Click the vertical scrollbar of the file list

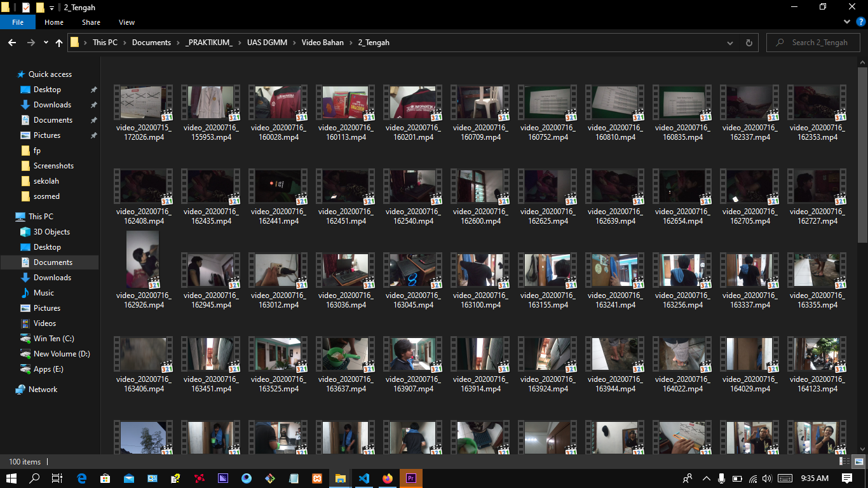coord(862,152)
